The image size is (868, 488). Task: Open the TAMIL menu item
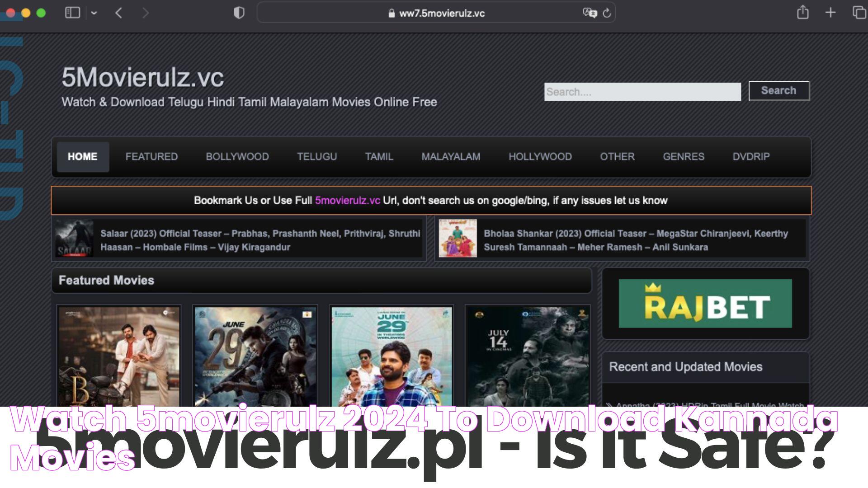(379, 157)
